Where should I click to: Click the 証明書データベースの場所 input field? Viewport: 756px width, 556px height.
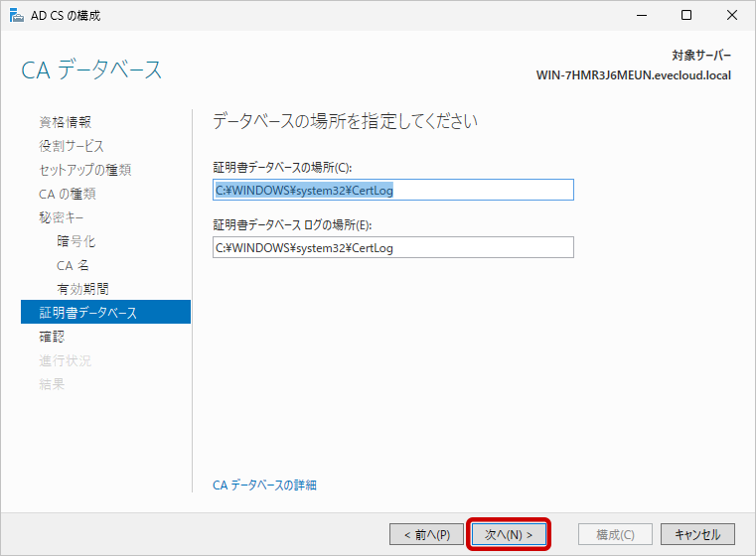click(393, 190)
